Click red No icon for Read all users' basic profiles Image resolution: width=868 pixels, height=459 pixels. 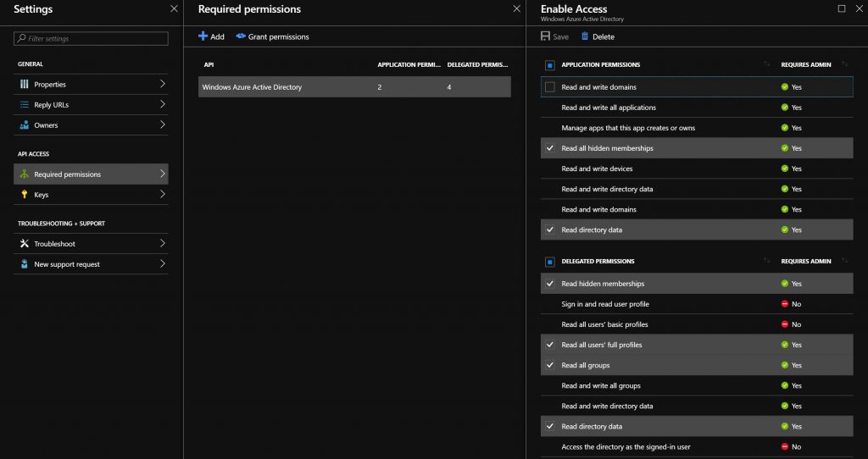coord(784,324)
